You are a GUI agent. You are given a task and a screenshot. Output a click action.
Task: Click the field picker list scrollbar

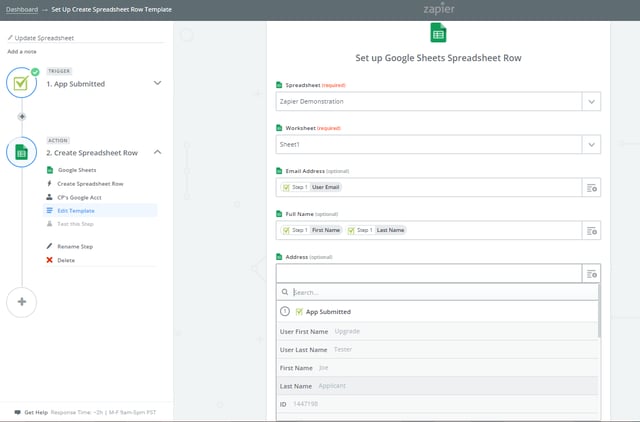click(x=599, y=311)
